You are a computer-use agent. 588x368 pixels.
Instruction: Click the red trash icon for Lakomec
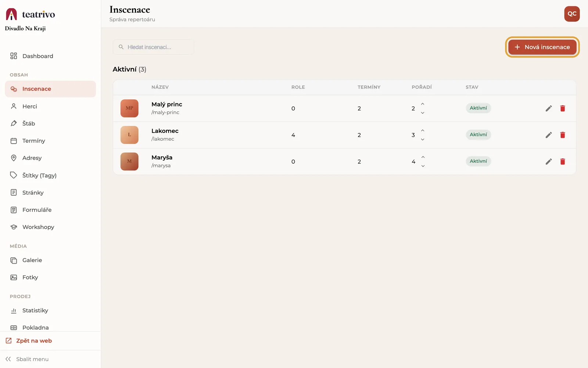pyautogui.click(x=563, y=135)
